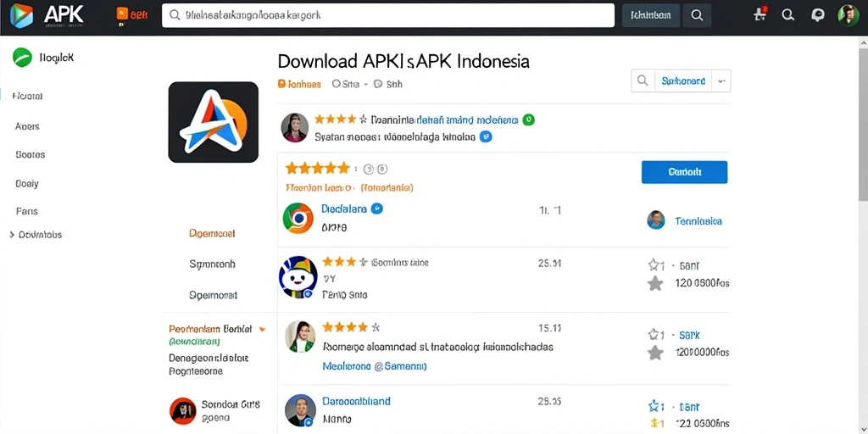Open the 'Meoleroao @Samennt' link

[374, 366]
